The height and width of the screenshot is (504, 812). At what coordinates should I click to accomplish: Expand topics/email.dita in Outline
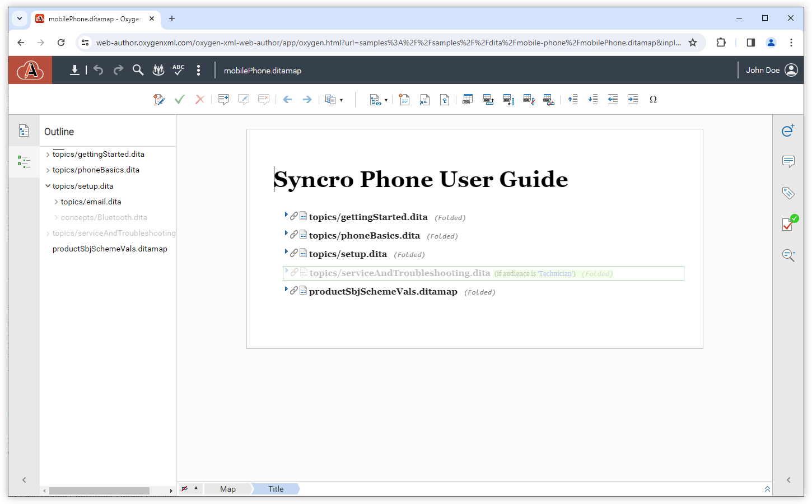coord(57,202)
